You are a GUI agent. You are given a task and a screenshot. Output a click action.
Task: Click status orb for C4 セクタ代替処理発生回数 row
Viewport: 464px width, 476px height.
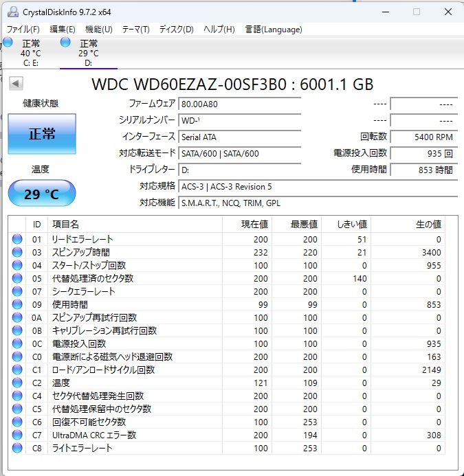17,396
